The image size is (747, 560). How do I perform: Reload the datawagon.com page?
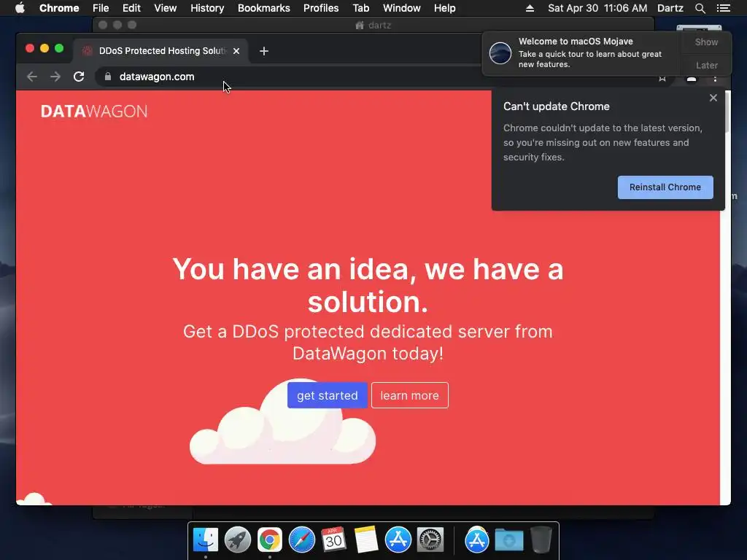click(79, 77)
